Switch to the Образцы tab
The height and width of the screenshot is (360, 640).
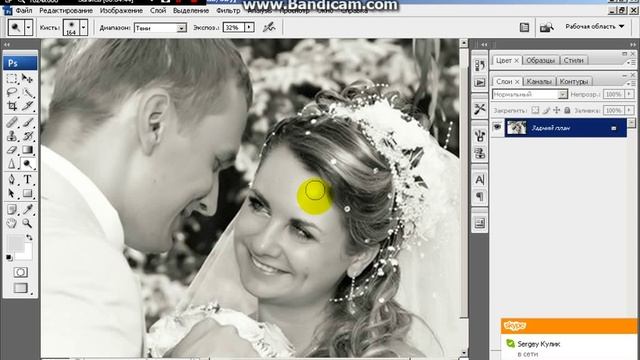[540, 60]
